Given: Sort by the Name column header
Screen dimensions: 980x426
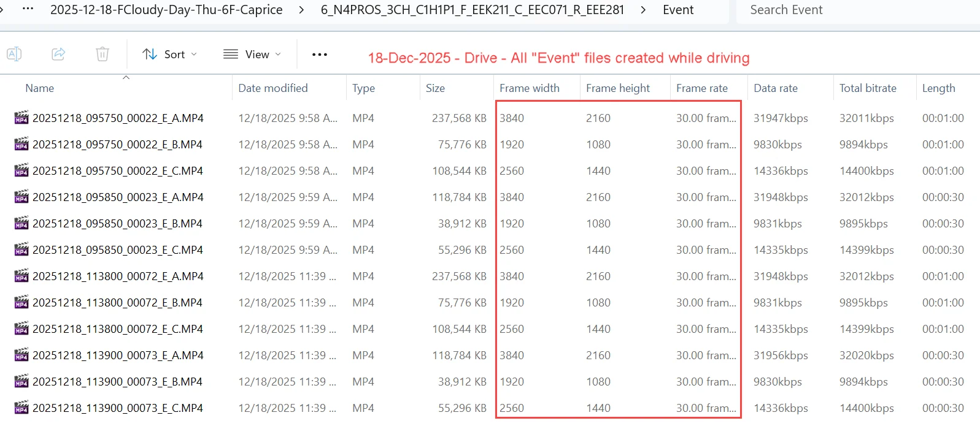Looking at the screenshot, I should tap(40, 88).
